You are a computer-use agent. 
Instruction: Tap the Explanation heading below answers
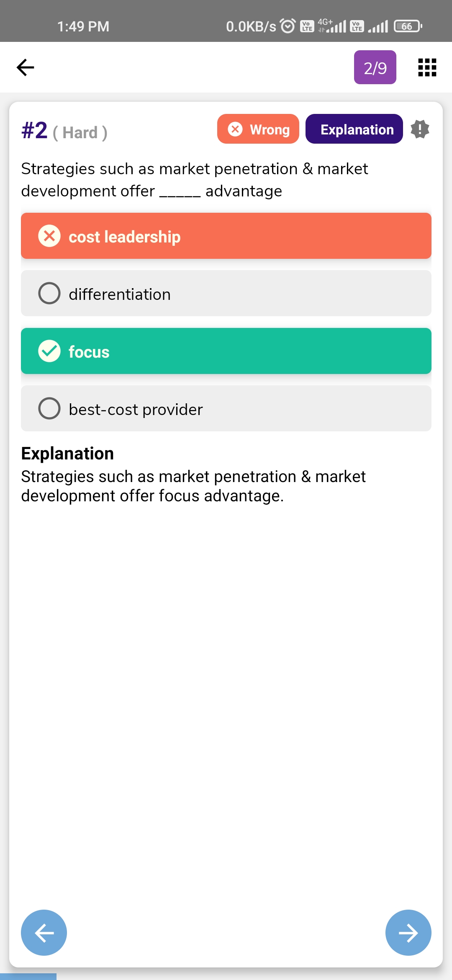(x=67, y=454)
